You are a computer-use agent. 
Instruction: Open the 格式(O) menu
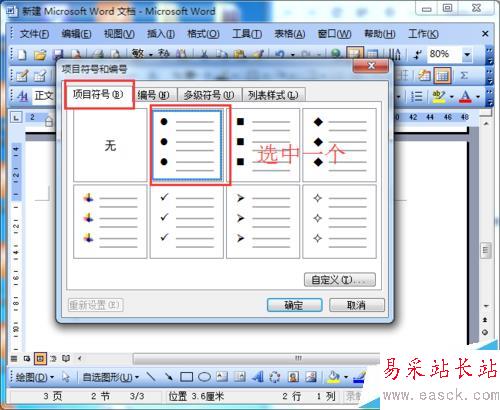[203, 34]
